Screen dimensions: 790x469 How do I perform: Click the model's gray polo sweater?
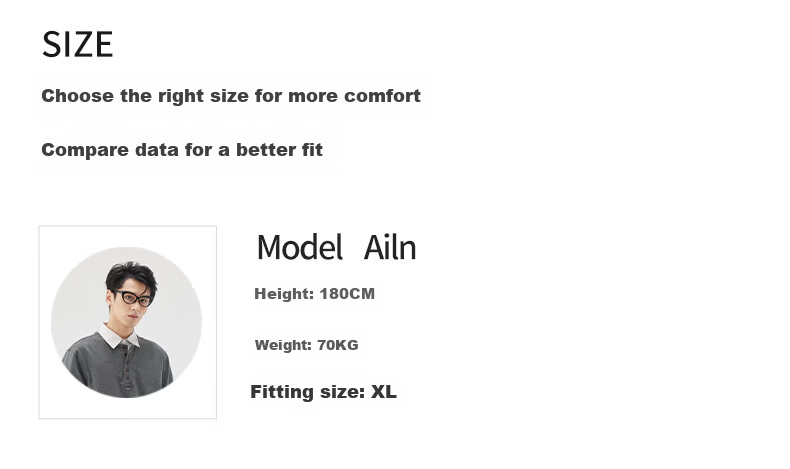pyautogui.click(x=119, y=367)
